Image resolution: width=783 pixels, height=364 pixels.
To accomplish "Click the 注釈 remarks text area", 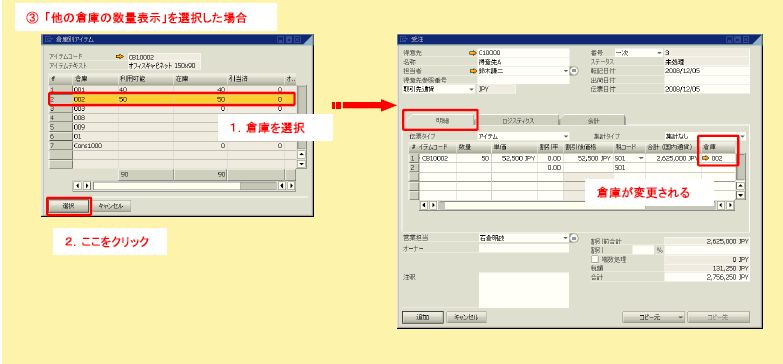I will (x=523, y=290).
